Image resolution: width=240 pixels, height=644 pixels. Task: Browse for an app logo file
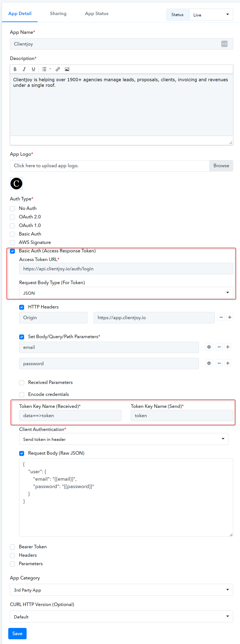(221, 166)
